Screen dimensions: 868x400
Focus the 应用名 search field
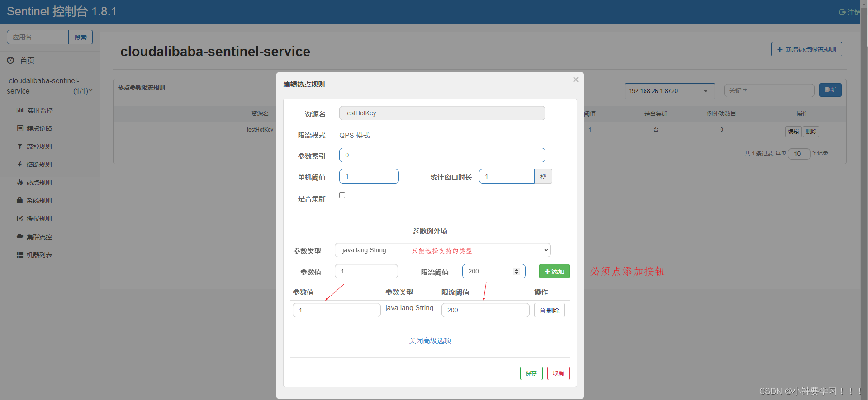click(x=38, y=37)
